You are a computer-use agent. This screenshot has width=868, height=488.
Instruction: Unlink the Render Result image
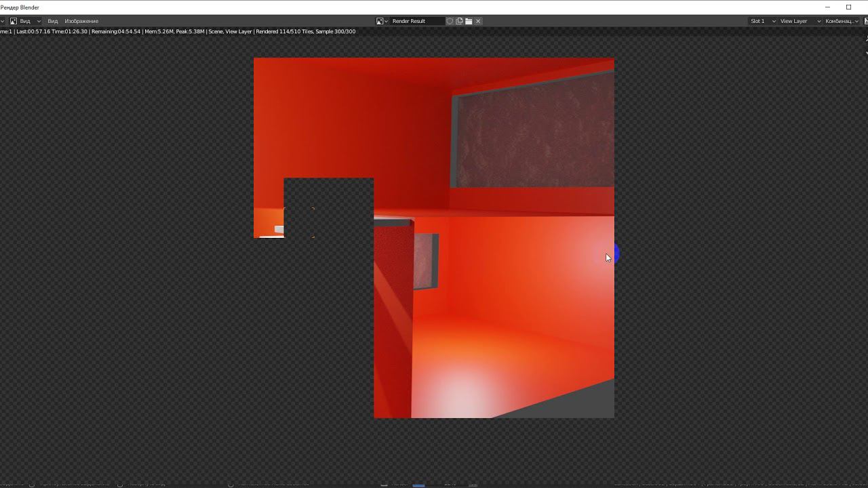click(x=478, y=21)
